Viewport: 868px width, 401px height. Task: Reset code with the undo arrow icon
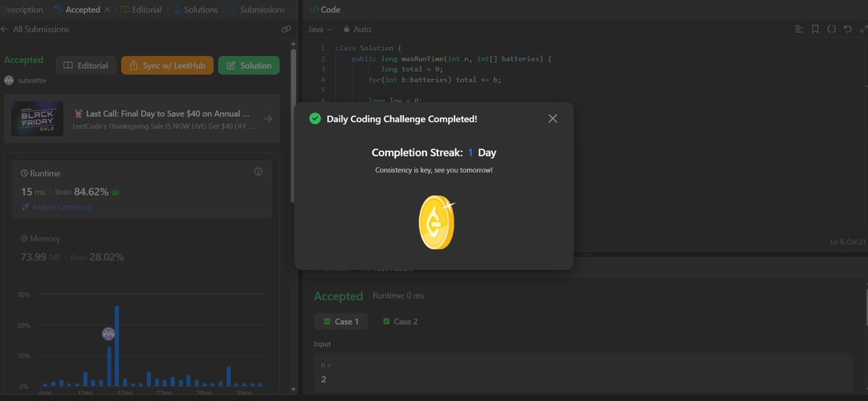coord(848,30)
